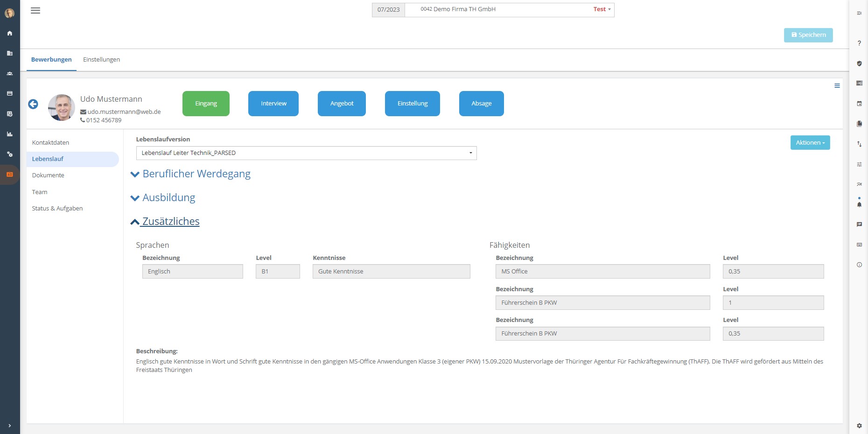Click the Englisch language name field
This screenshot has height=434, width=868.
click(x=192, y=272)
